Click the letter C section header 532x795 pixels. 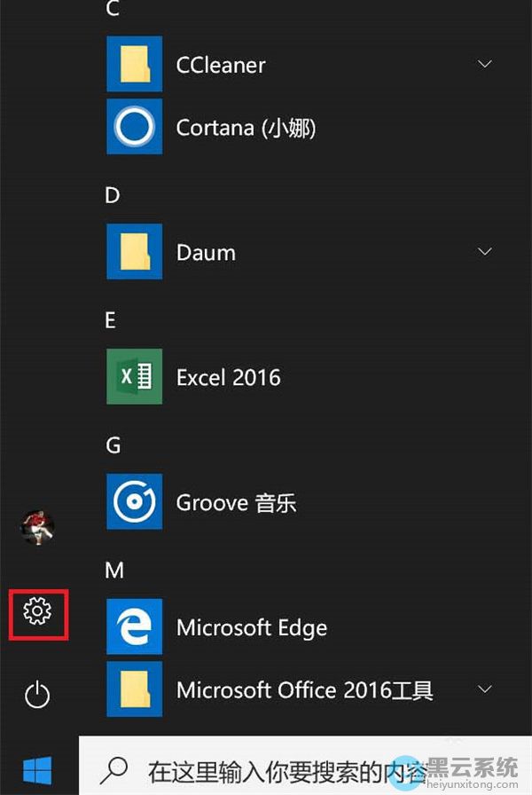coord(113,10)
